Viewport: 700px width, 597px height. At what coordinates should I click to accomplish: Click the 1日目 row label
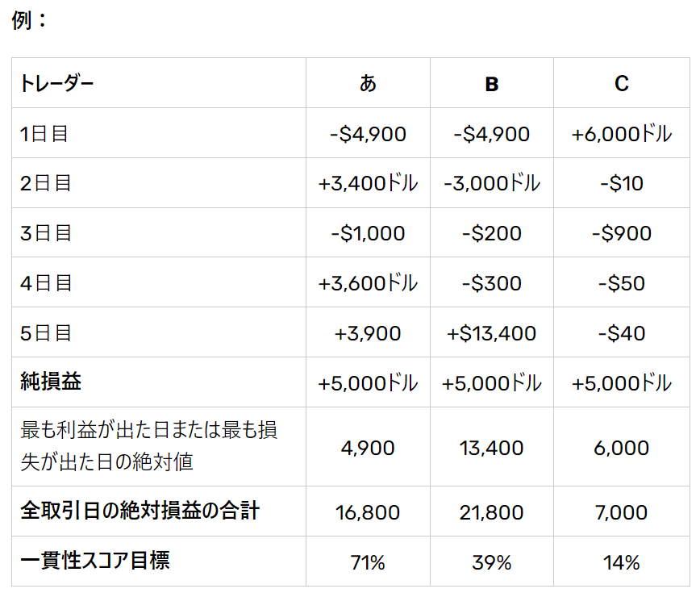45,134
